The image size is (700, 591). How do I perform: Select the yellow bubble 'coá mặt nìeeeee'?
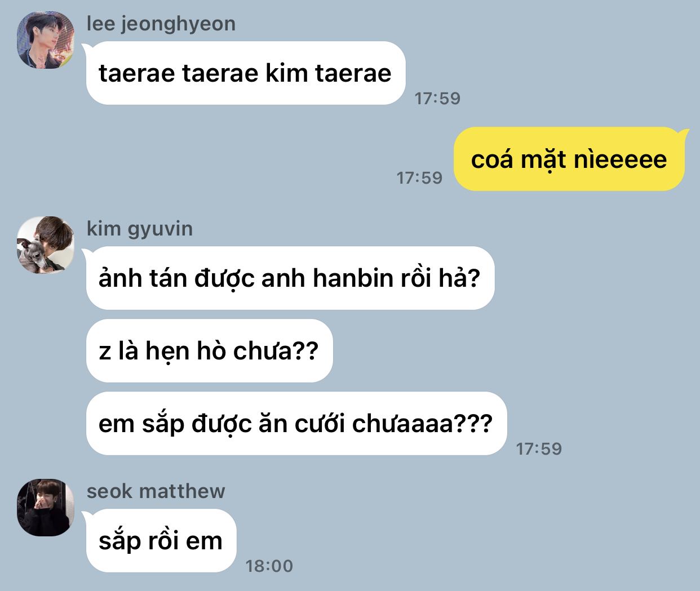(569, 159)
